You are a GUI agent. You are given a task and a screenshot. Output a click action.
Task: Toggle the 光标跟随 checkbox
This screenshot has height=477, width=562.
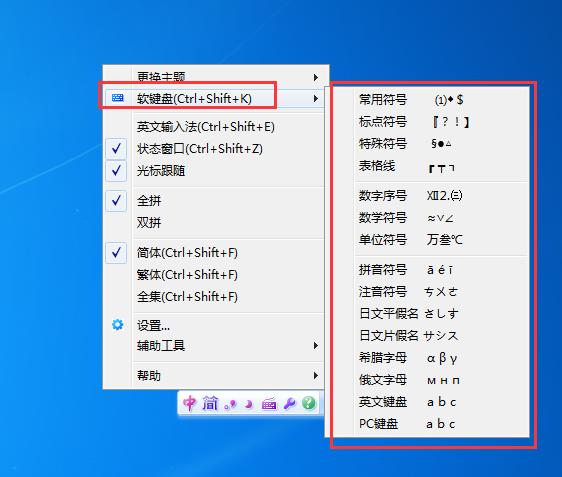coord(116,171)
